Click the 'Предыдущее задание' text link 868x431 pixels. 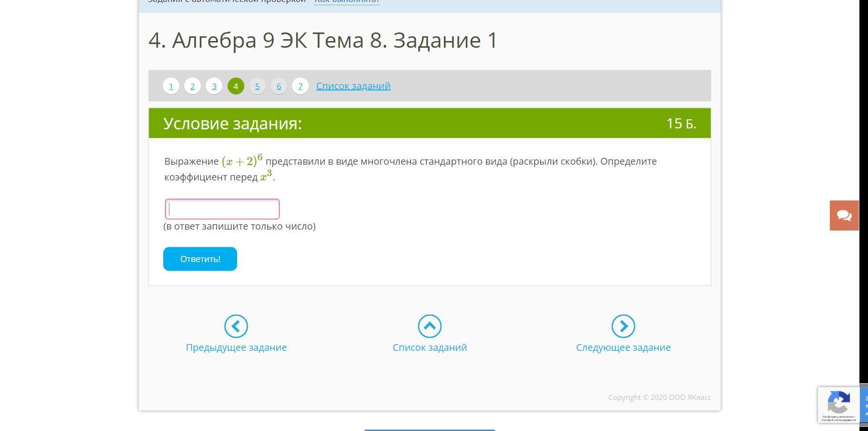[x=236, y=347]
